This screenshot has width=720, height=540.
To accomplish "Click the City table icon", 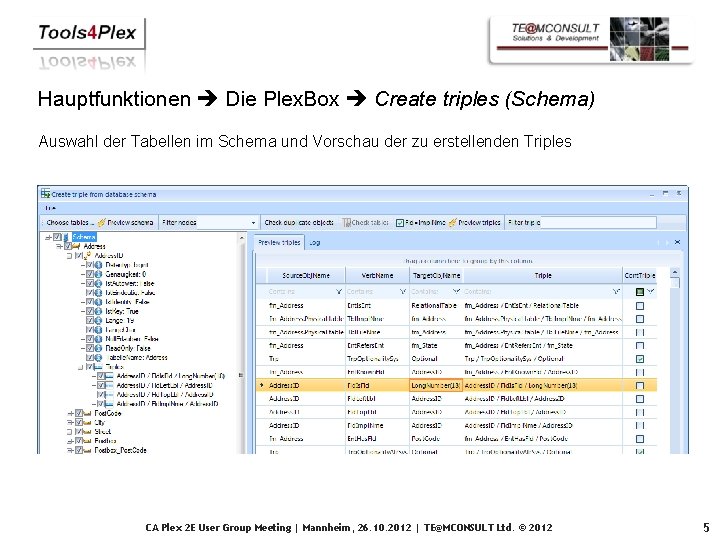I will coord(87,422).
